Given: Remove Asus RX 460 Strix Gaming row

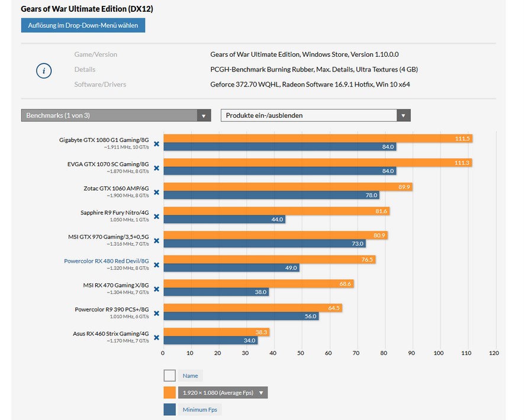Looking at the screenshot, I should (156, 338).
